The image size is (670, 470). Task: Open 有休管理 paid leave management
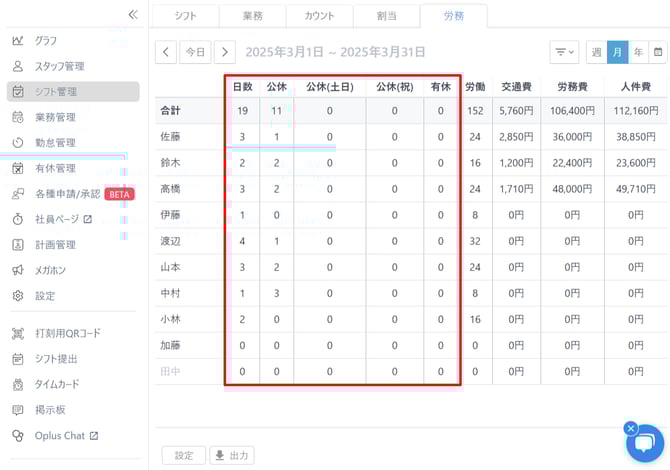(x=54, y=168)
